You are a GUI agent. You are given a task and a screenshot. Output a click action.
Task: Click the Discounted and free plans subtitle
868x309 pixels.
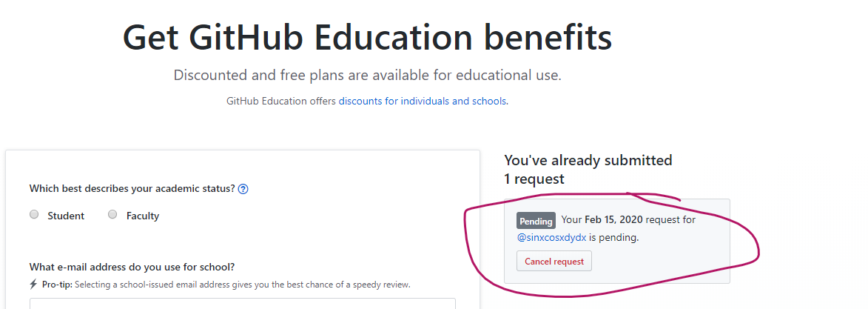(x=367, y=76)
